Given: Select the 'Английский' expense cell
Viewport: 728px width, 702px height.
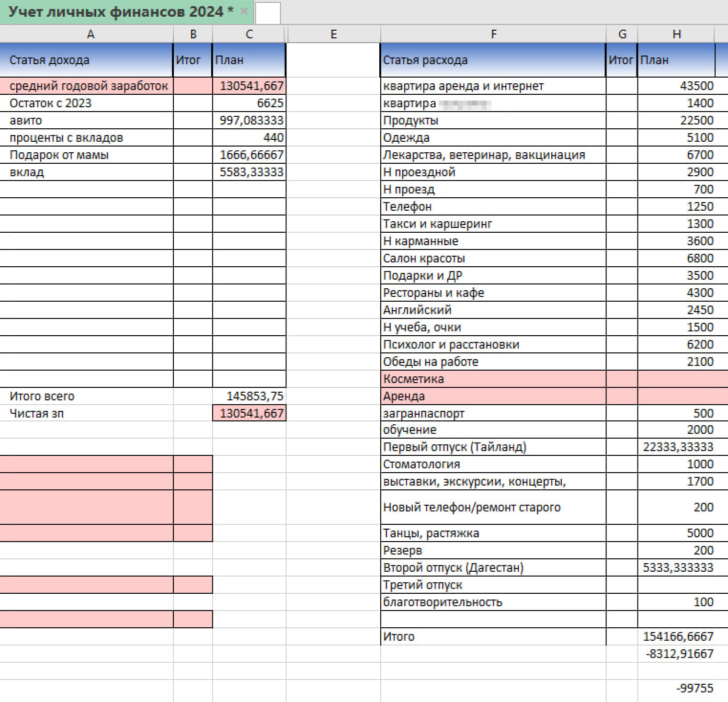Looking at the screenshot, I should [493, 310].
